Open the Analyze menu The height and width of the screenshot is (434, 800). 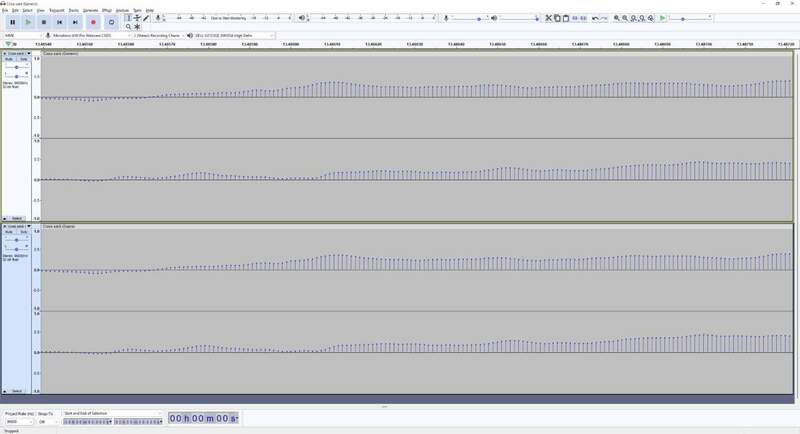(122, 10)
